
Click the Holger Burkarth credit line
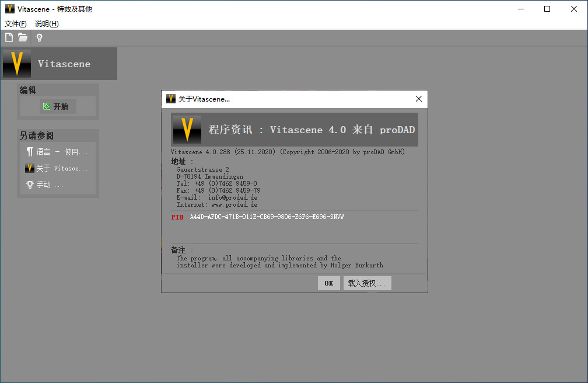pos(281,266)
